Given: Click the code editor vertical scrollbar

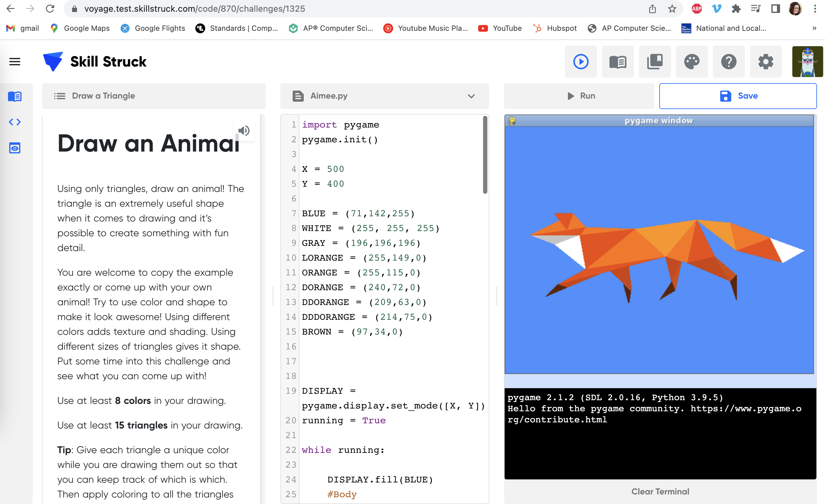Looking at the screenshot, I should pos(485,155).
